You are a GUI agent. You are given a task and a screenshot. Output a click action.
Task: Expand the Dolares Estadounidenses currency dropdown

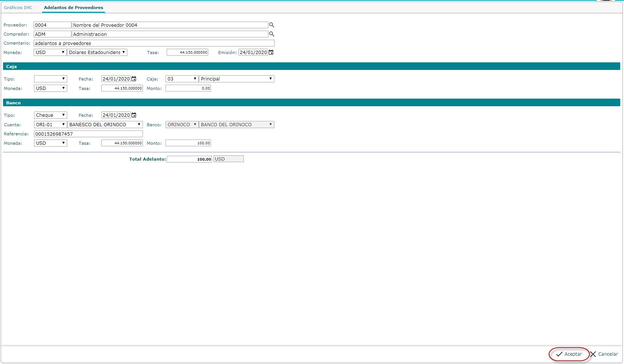[x=97, y=53]
